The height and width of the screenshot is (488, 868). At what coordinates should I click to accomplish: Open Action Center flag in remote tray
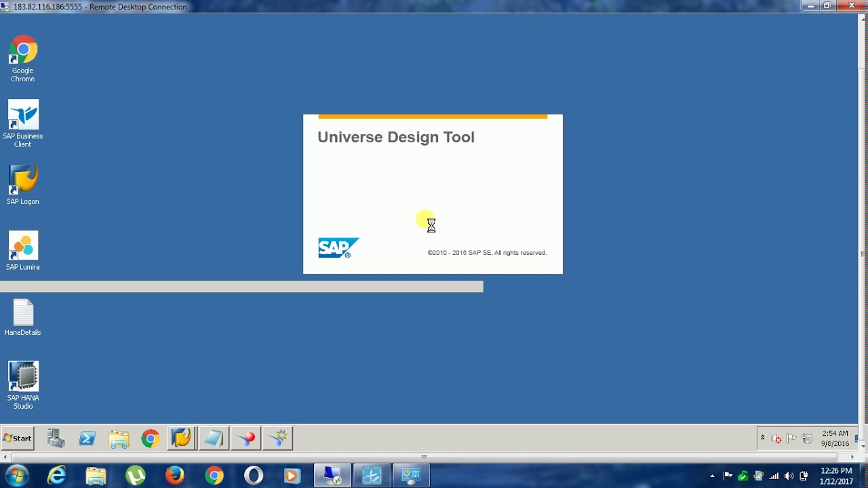pos(791,439)
